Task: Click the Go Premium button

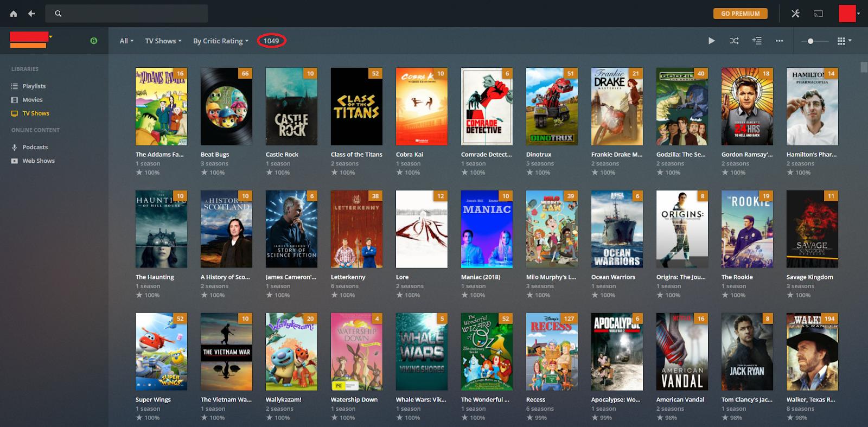Action: pyautogui.click(x=740, y=14)
